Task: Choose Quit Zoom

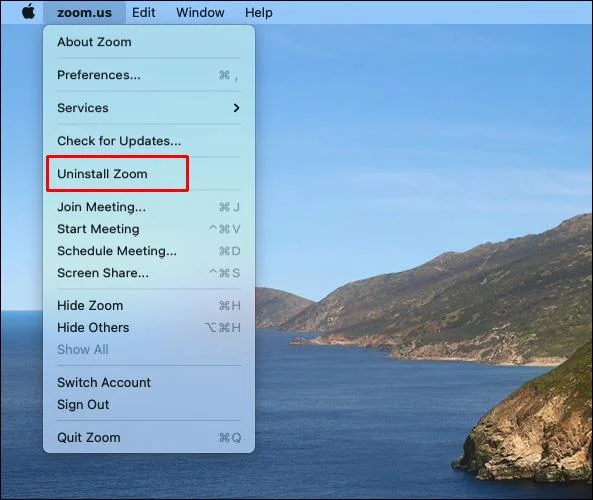Action: (149, 438)
